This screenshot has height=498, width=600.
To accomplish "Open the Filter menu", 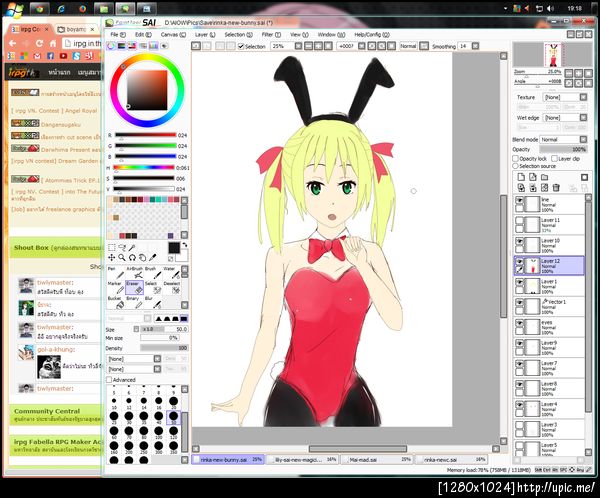I will 271,34.
